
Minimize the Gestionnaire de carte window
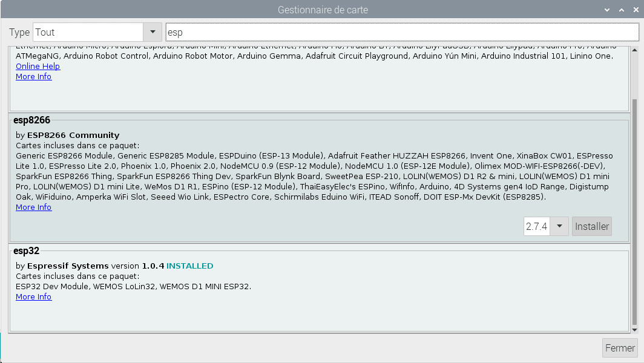(607, 10)
